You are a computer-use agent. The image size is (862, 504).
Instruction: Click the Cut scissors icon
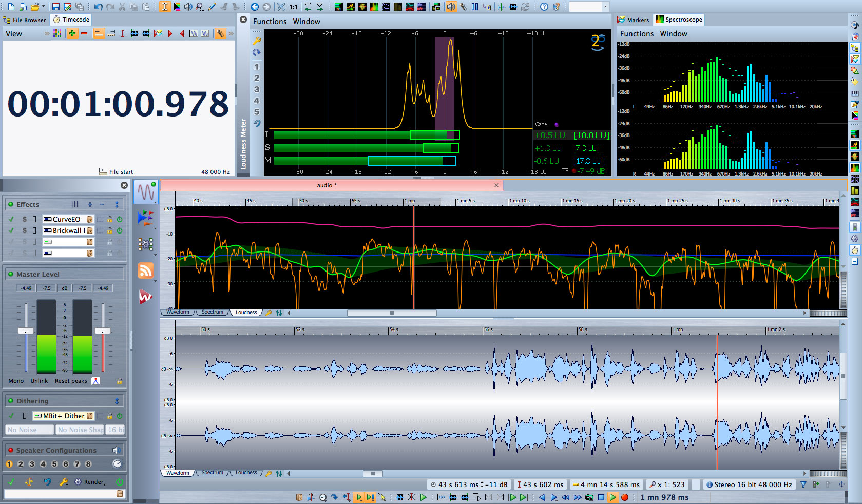[x=122, y=7]
